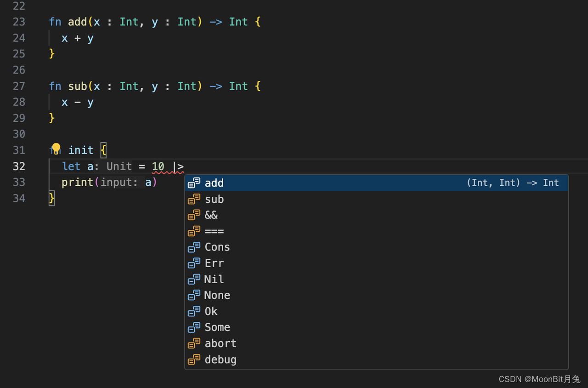Click the 'input:' inlay parameter hint
This screenshot has height=388, width=588.
[x=119, y=183]
